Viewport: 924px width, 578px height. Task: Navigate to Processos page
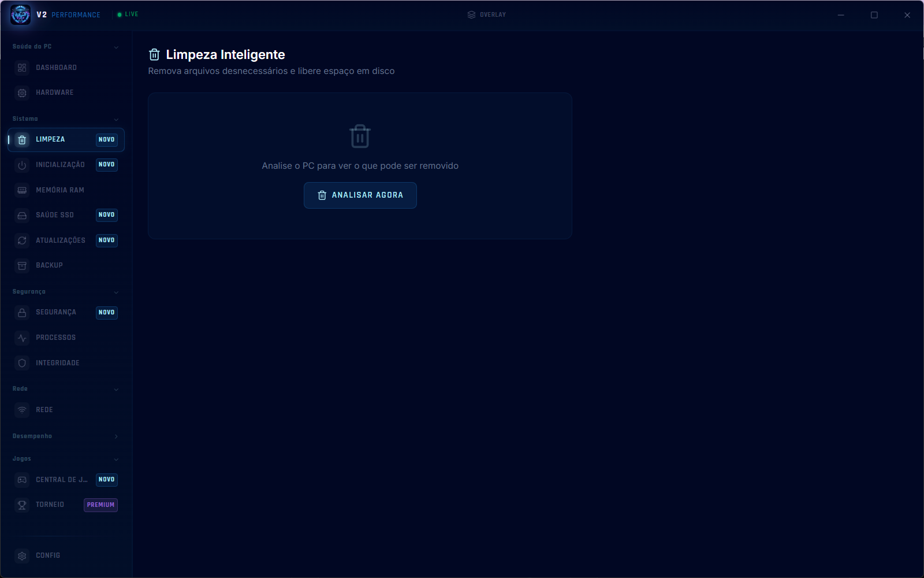(x=66, y=338)
